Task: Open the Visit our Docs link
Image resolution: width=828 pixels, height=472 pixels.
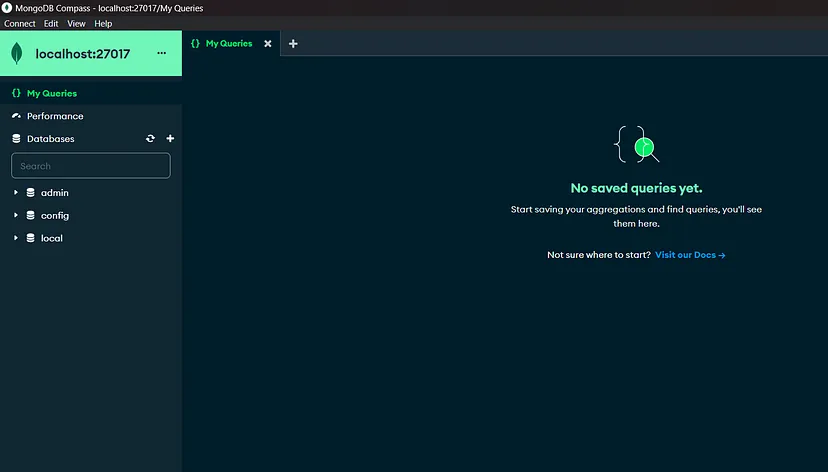Action: [690, 255]
